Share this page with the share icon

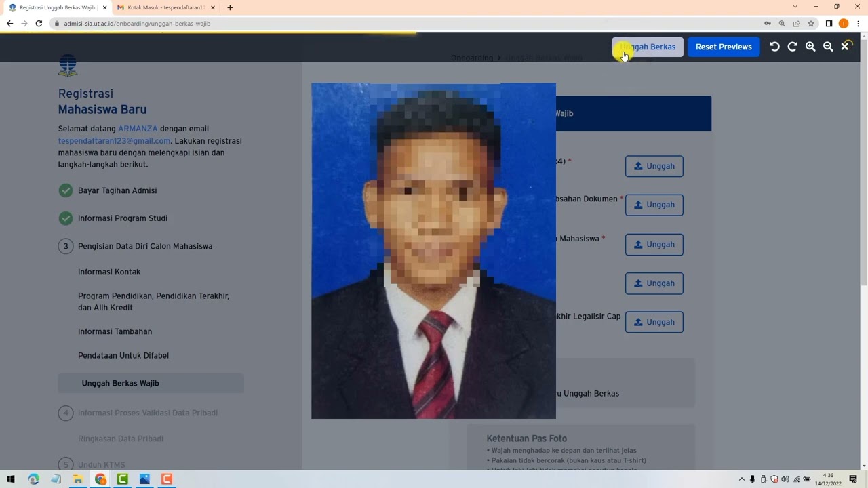coord(797,23)
